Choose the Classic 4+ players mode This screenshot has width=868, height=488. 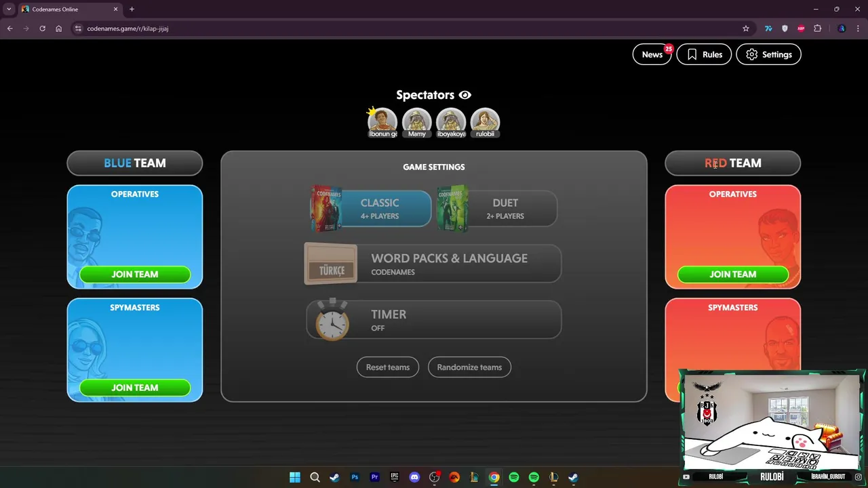point(371,208)
